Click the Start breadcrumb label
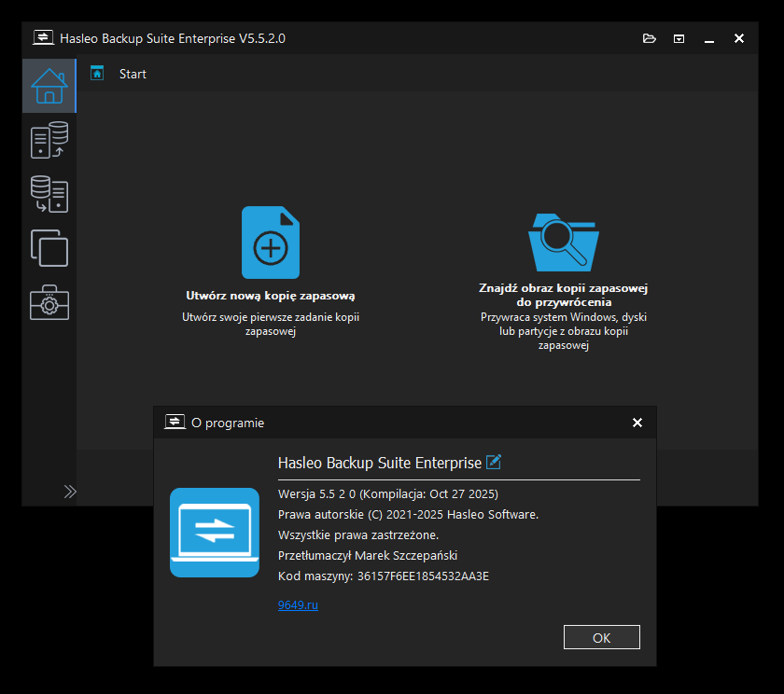The height and width of the screenshot is (694, 784). tap(133, 74)
